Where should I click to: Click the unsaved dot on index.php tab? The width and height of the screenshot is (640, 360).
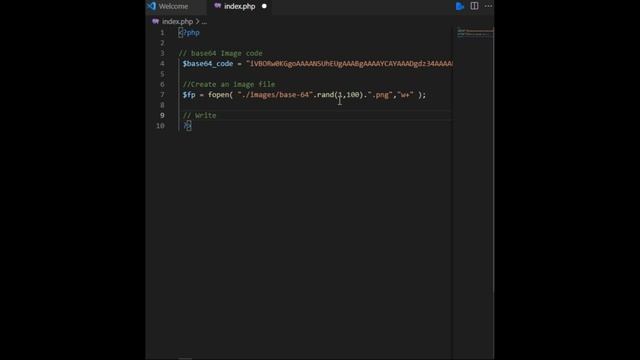pyautogui.click(x=264, y=6)
